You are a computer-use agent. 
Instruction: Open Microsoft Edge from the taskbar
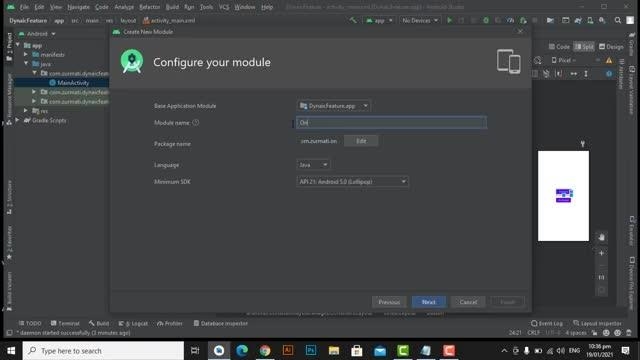tap(242, 351)
